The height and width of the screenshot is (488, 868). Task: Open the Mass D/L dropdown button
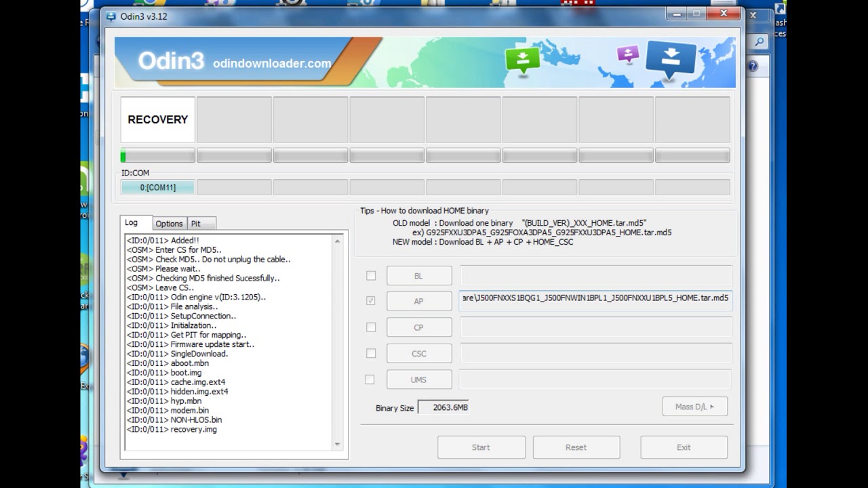point(694,407)
